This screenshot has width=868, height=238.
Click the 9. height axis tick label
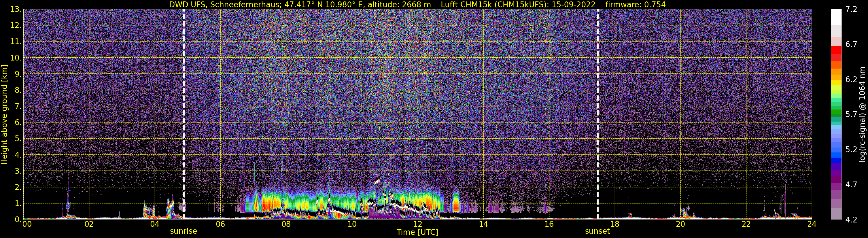[18, 74]
